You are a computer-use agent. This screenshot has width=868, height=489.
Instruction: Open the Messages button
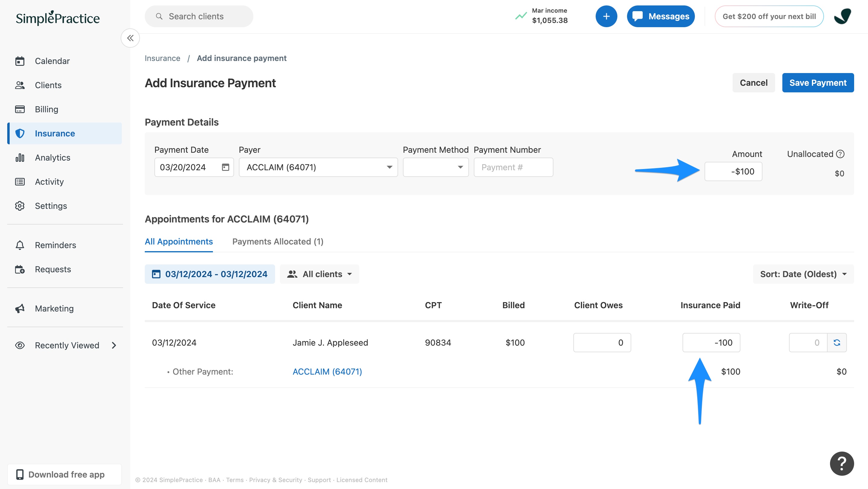(x=661, y=16)
